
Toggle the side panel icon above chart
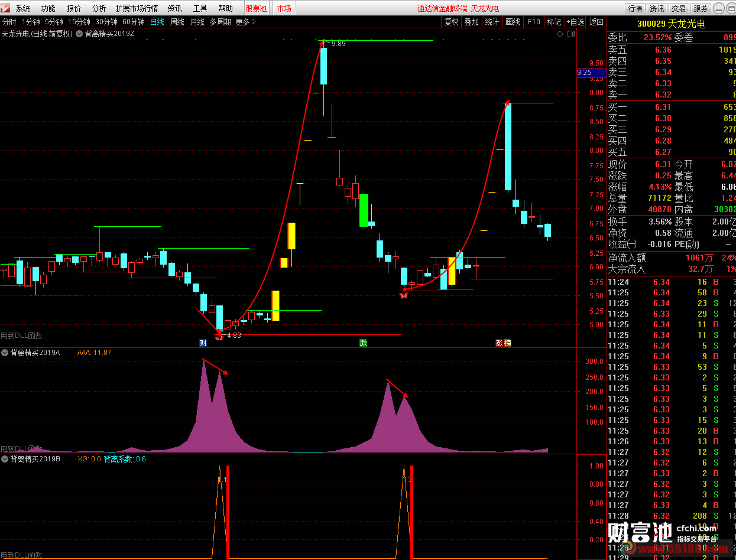pyautogui.click(x=571, y=34)
